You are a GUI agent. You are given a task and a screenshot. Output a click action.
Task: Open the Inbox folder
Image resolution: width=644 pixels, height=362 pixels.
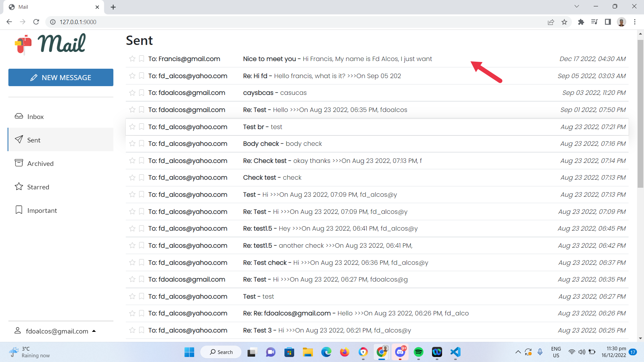[35, 117]
